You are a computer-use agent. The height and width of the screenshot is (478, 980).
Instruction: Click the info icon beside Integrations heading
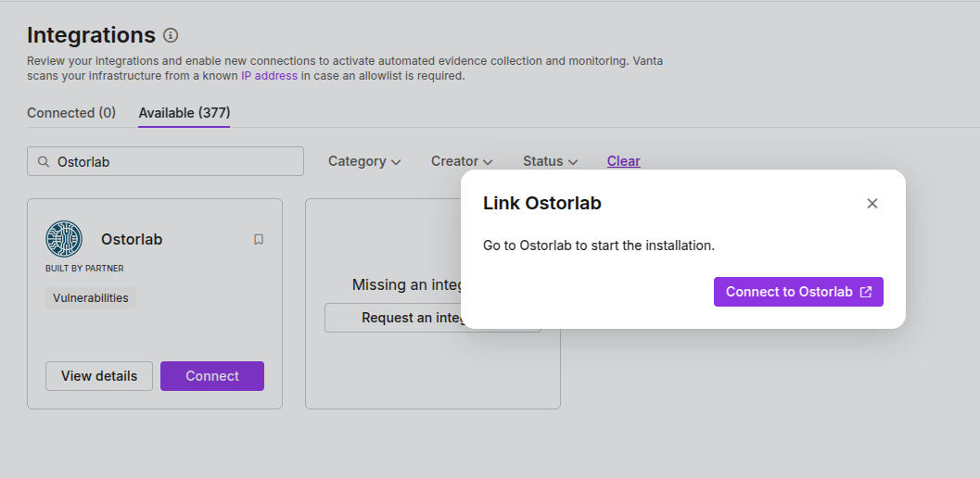171,35
